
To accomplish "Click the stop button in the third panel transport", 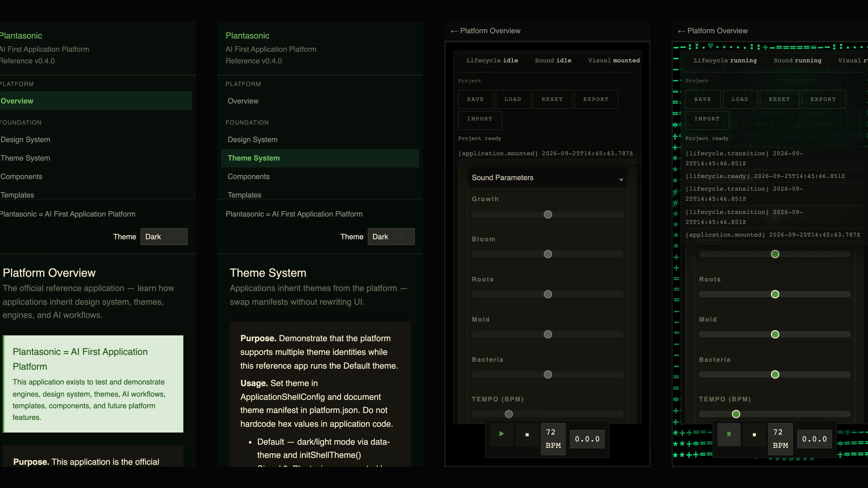I will tap(527, 434).
